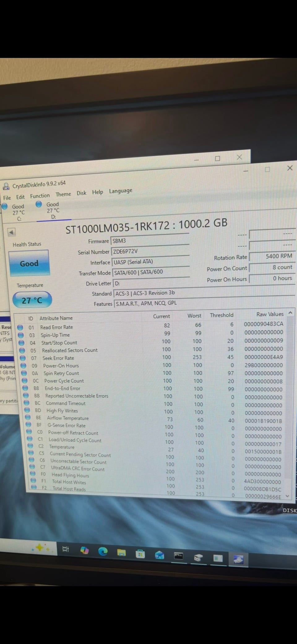Launch Microsoft Store from the taskbar
The image size is (297, 644).
140,554
